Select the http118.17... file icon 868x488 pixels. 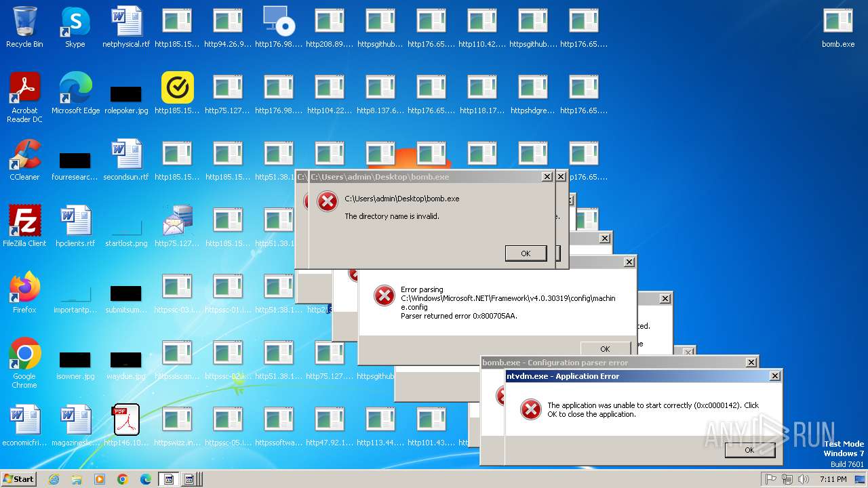tap(482, 94)
